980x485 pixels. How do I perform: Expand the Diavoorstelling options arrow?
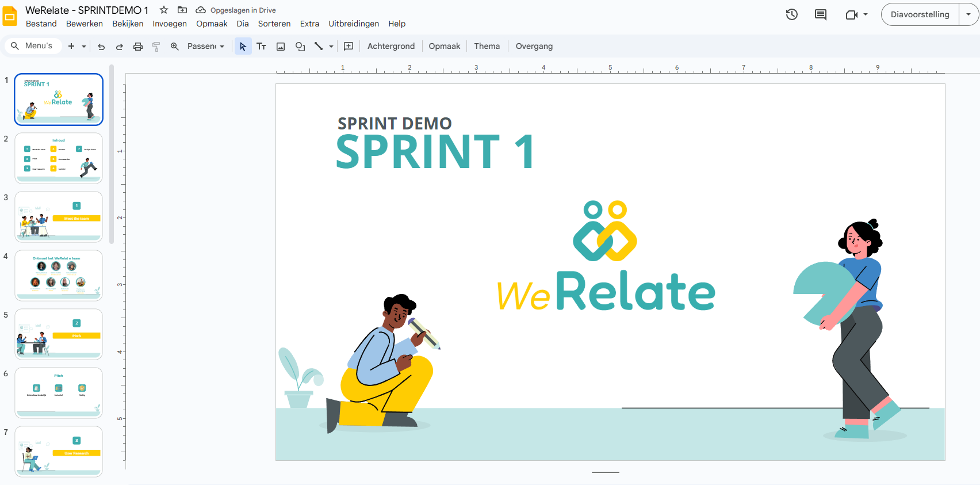pyautogui.click(x=968, y=14)
